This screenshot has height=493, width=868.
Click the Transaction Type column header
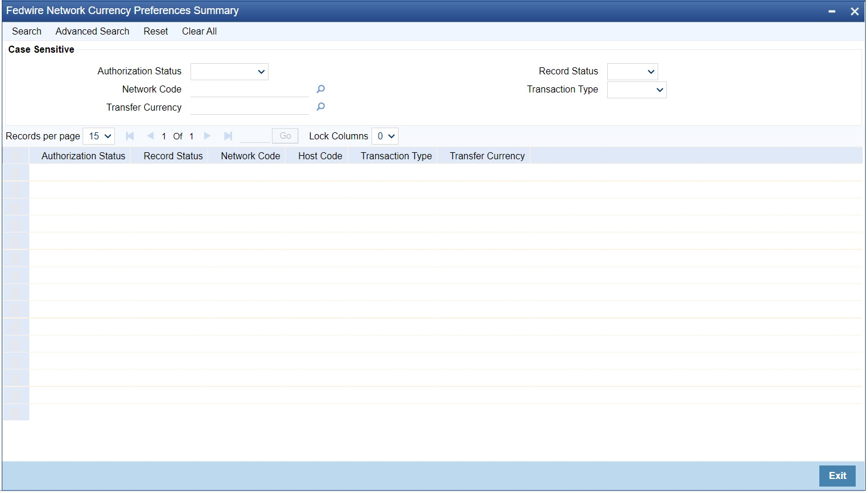click(x=396, y=156)
